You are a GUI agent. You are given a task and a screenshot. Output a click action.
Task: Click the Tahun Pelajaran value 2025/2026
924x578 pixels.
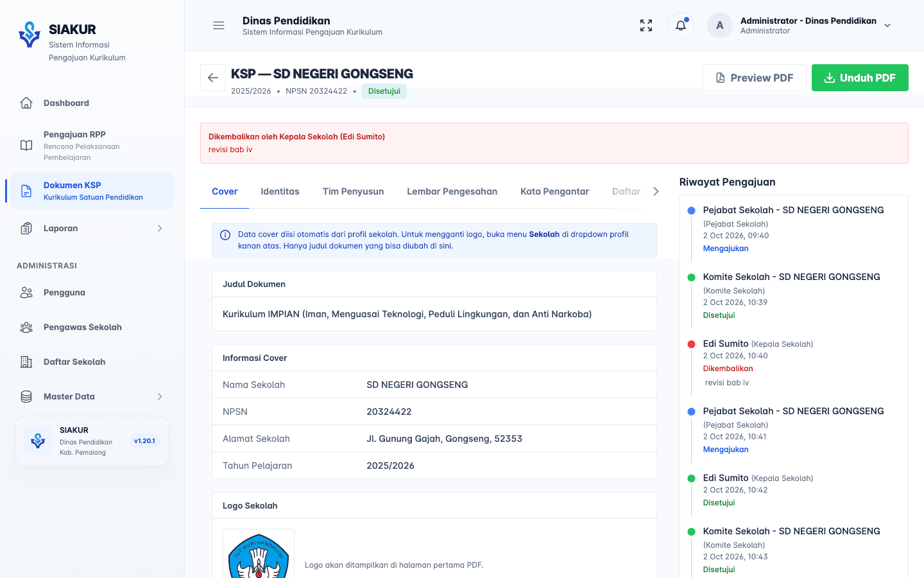click(x=390, y=466)
